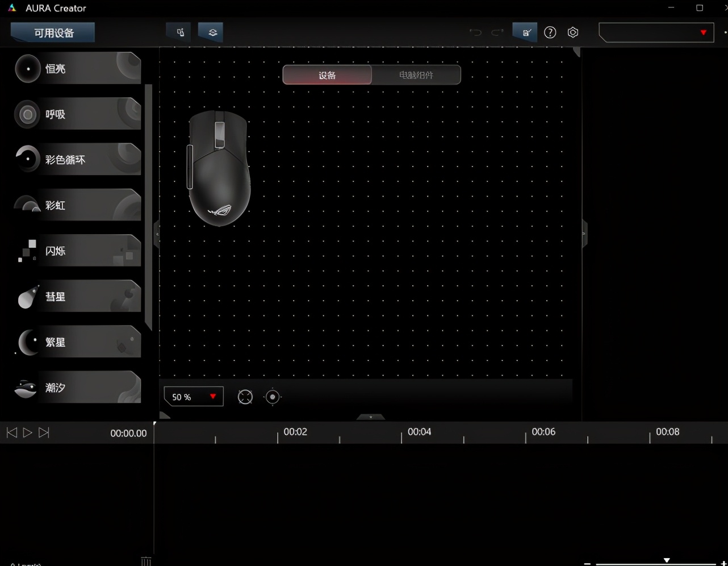Image resolution: width=728 pixels, height=566 pixels.
Task: Click the timeline zoom slider track
Action: click(656, 563)
